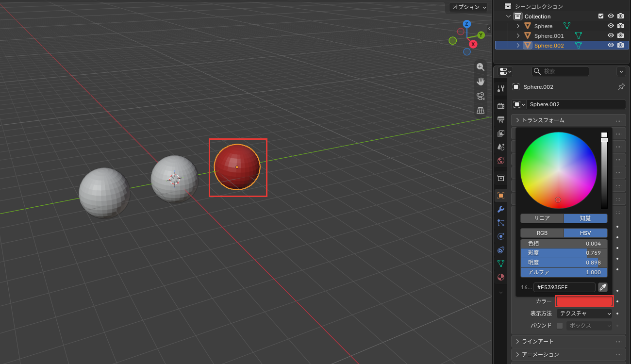Open the Tool properties tab
The width and height of the screenshot is (631, 364).
coord(501,88)
